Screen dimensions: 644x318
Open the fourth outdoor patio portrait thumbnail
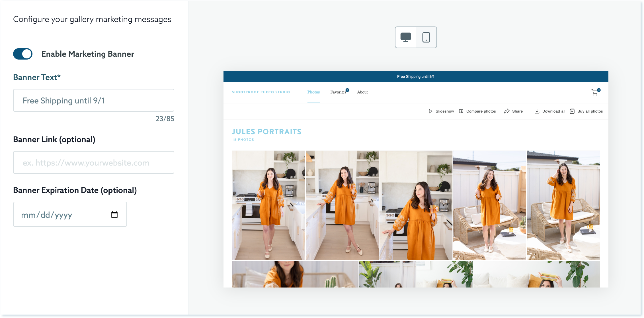click(489, 205)
